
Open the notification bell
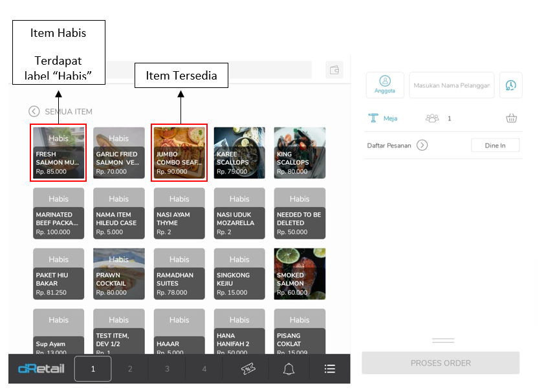(x=289, y=369)
